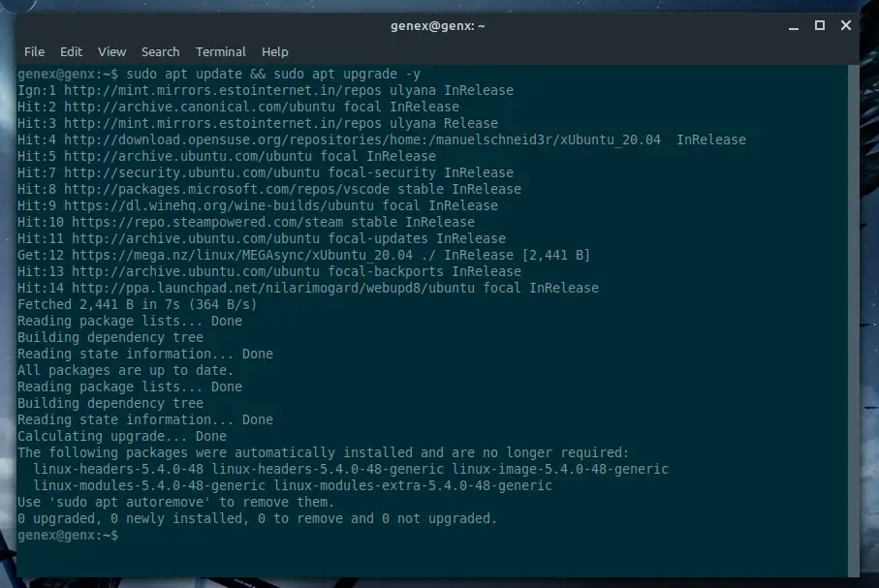Image resolution: width=879 pixels, height=588 pixels.
Task: Click 'linux-modules-extra-5.4.0-48-generic' package name
Action: pyautogui.click(x=413, y=486)
